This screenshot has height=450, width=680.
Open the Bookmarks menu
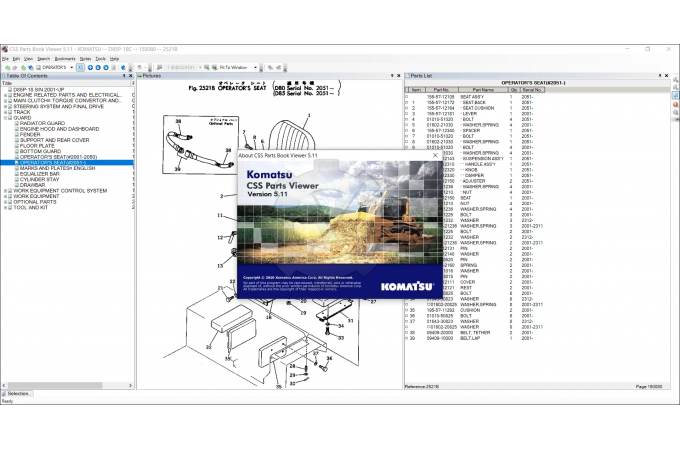(x=65, y=59)
